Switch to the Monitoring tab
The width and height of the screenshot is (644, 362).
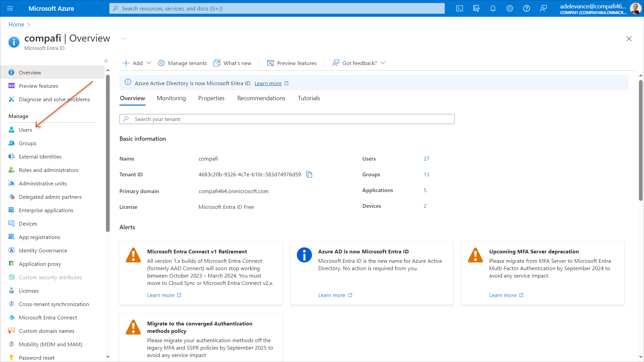point(171,98)
